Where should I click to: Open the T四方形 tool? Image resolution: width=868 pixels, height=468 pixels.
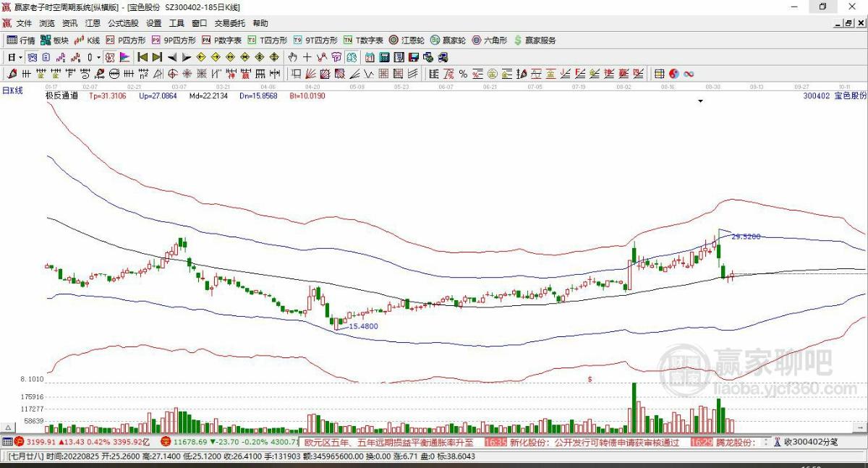pyautogui.click(x=268, y=41)
